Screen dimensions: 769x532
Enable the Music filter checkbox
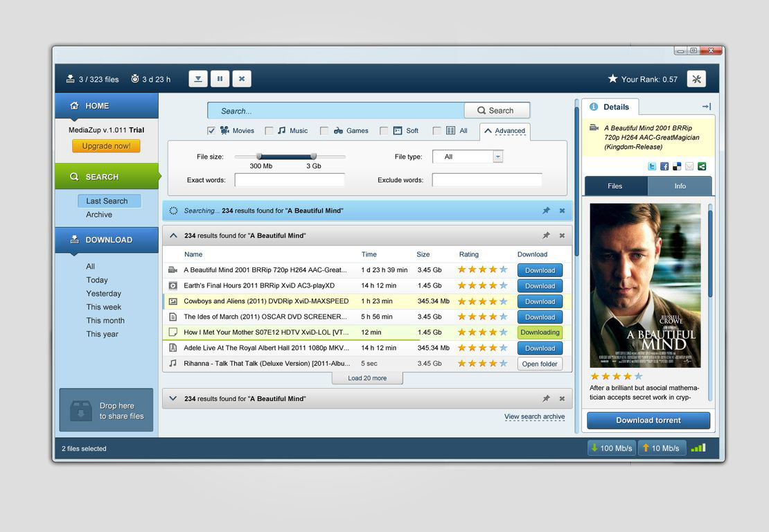click(269, 130)
